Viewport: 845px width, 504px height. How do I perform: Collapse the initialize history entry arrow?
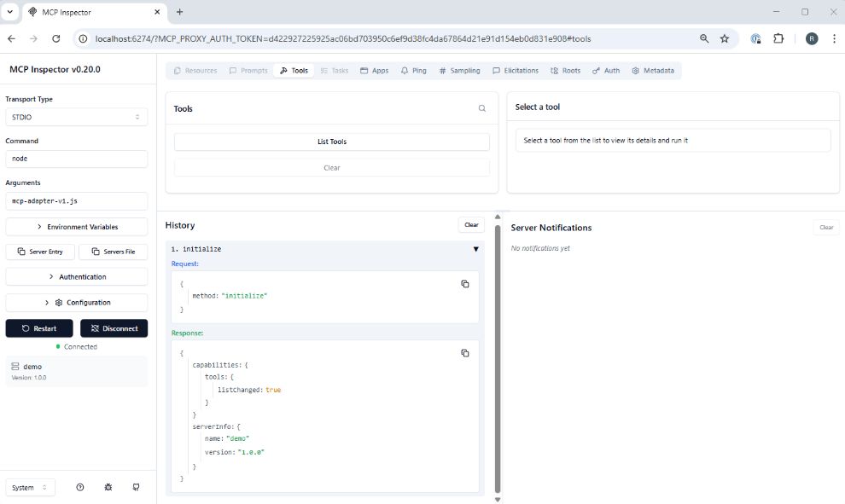pyautogui.click(x=476, y=249)
